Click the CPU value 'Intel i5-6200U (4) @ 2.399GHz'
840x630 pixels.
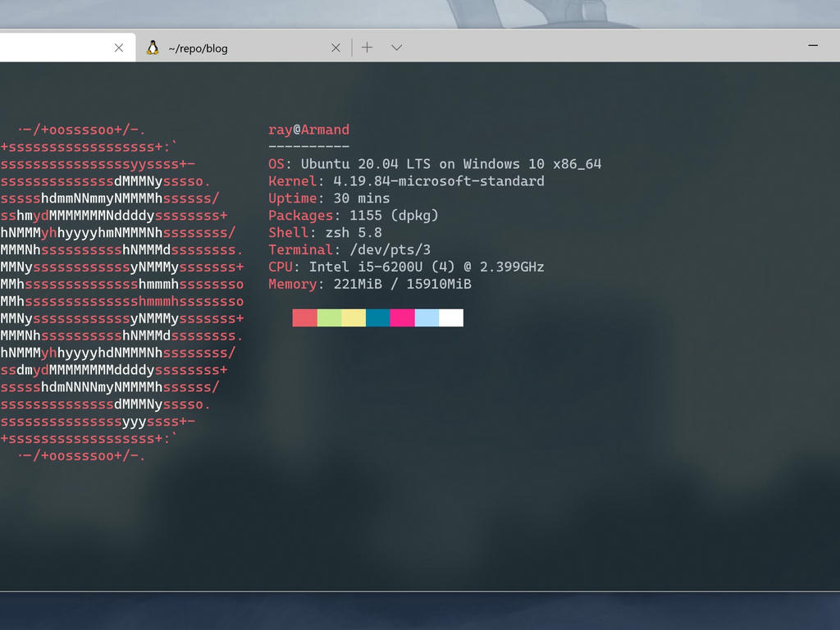tap(427, 267)
